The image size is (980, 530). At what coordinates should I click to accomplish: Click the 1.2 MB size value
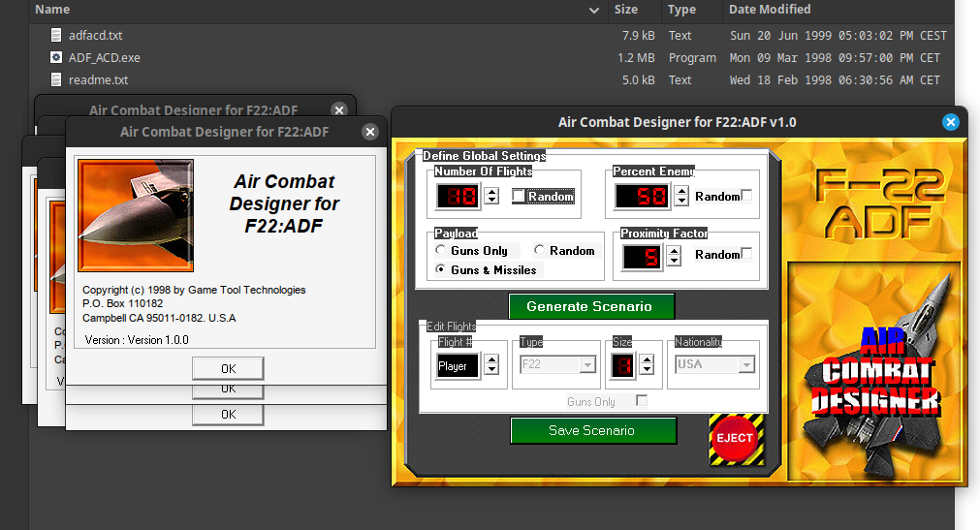(x=636, y=57)
